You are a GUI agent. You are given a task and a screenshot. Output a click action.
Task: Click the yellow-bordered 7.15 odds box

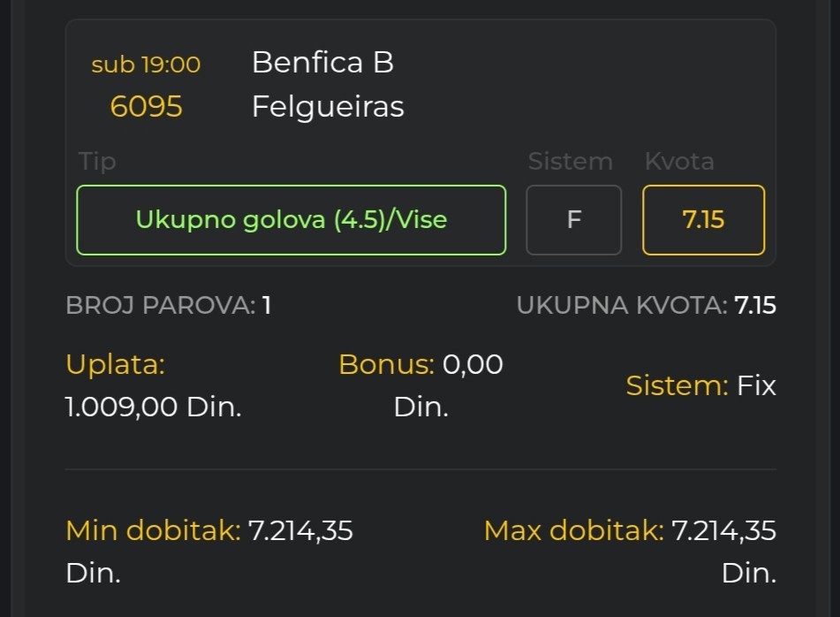(703, 219)
